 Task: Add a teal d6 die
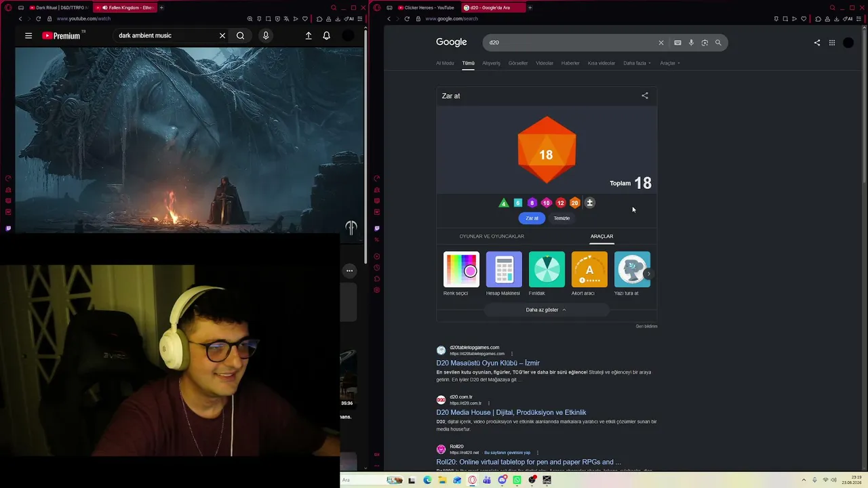[x=518, y=203]
